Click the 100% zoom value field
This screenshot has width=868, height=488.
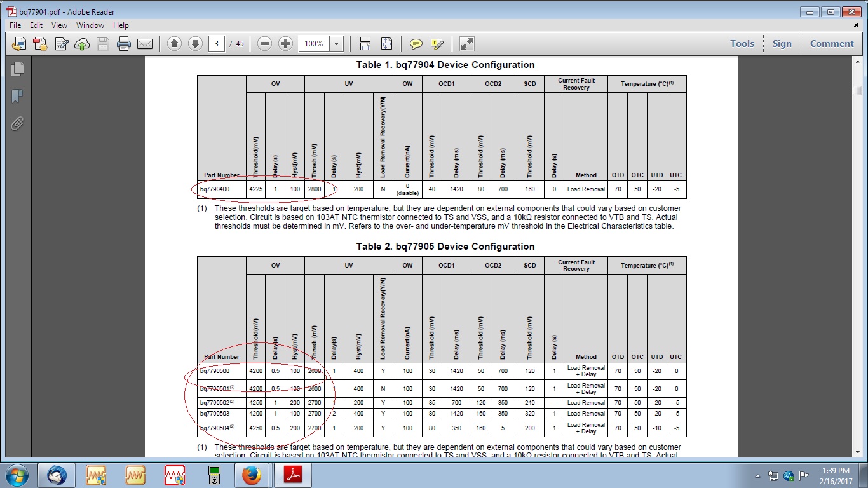pyautogui.click(x=314, y=44)
